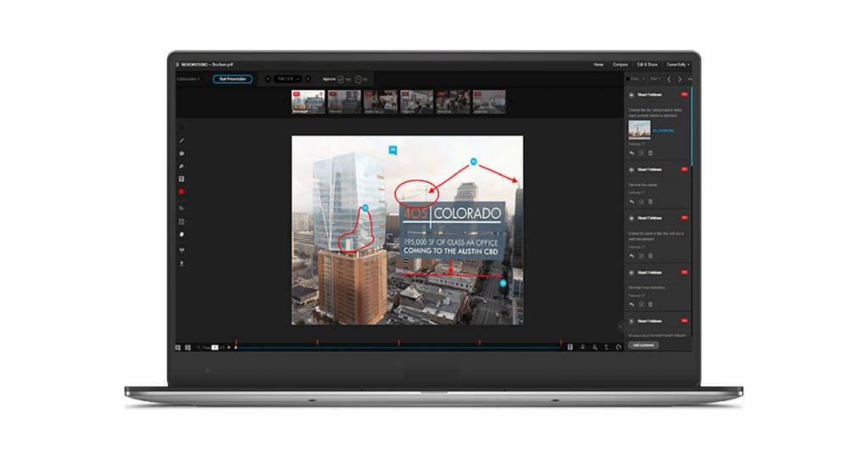Choose the text annotation tool
Screen dimensions: 868x456
point(181,180)
